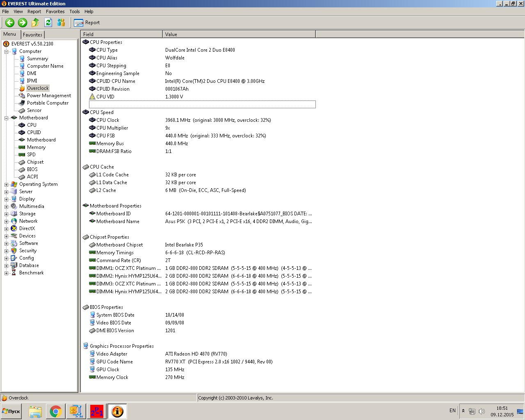Expand the Server node
The height and width of the screenshot is (420, 525).
(7, 192)
